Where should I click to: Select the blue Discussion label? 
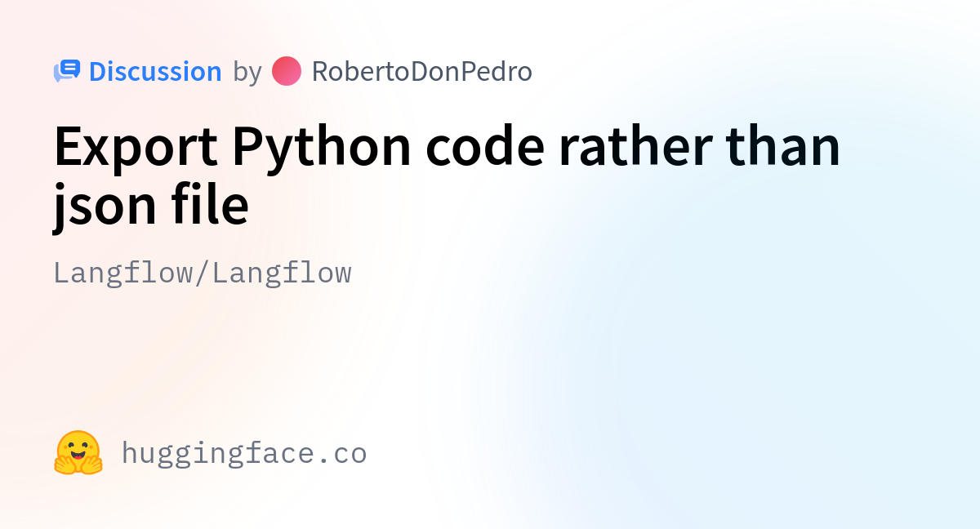155,72
